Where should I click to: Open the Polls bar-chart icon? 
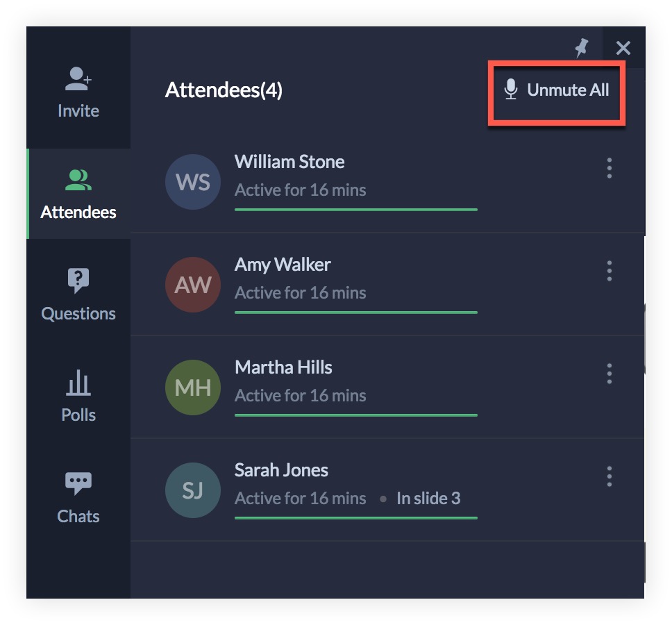tap(78, 383)
